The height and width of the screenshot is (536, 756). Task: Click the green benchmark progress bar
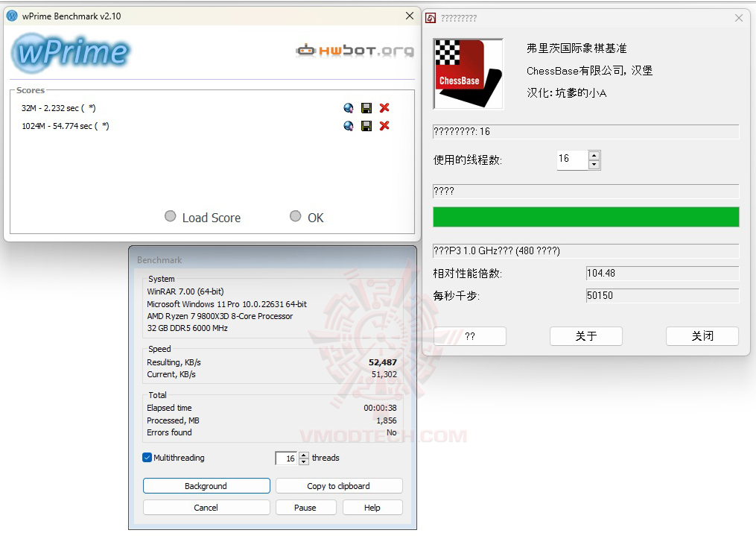(x=585, y=217)
